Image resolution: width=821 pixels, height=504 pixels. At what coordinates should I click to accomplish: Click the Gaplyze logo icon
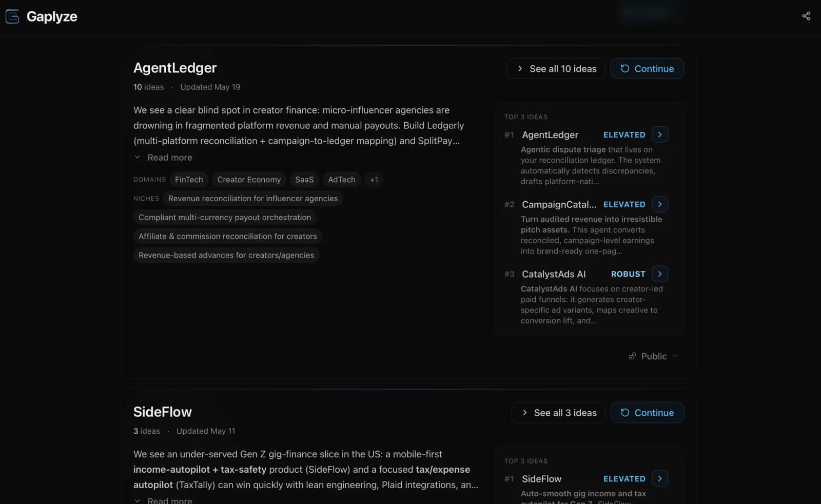12,16
